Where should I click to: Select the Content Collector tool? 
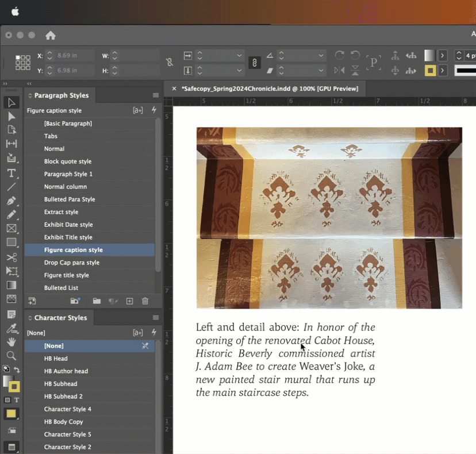11,158
